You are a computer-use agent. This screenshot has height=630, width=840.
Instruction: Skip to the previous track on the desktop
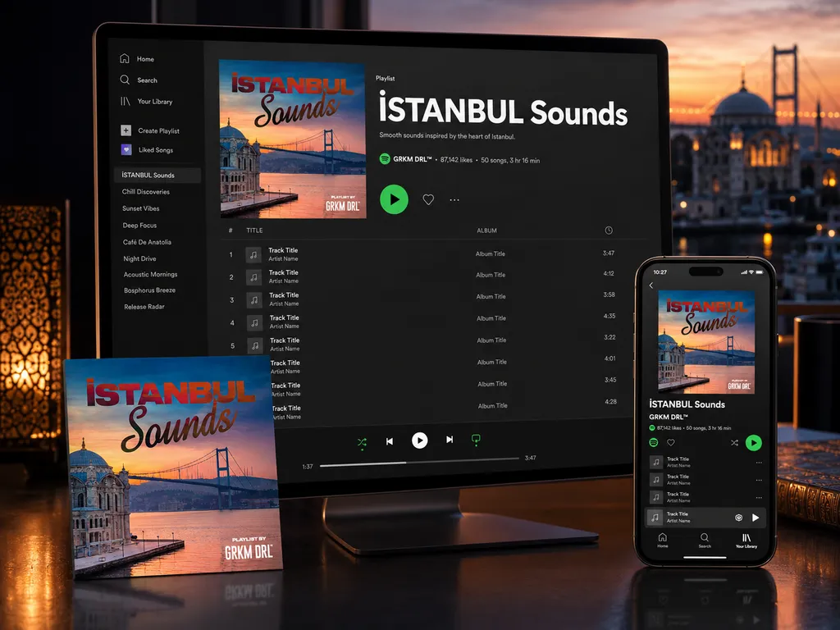click(390, 441)
